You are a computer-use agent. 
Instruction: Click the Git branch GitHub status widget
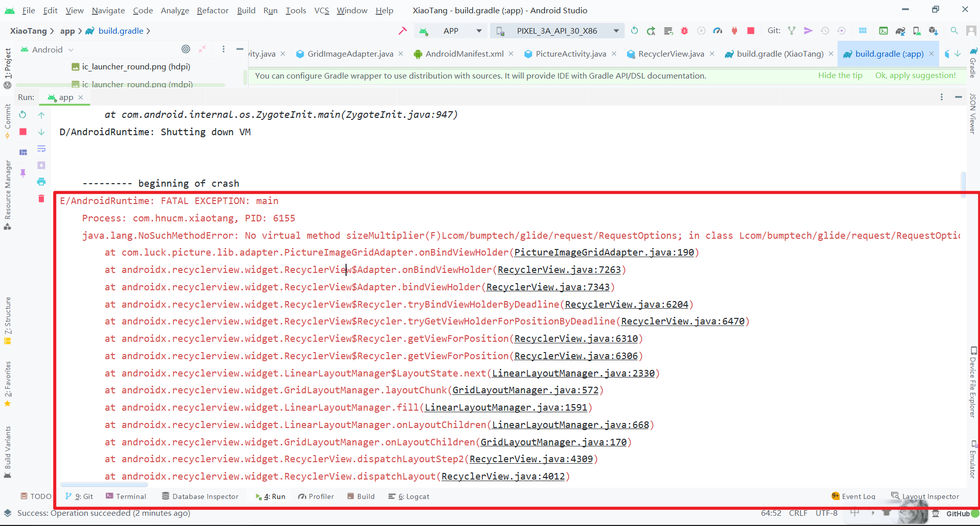click(x=958, y=514)
